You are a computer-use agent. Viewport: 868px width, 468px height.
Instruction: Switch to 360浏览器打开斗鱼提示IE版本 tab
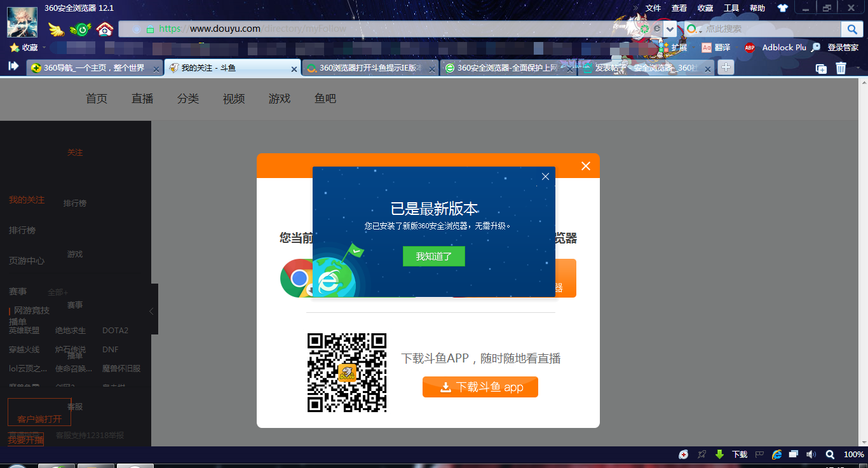[370, 68]
